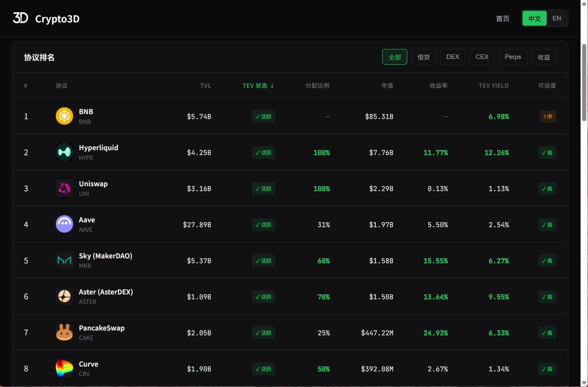Click the 高 credibility badge for PancakeSwap

(x=547, y=333)
